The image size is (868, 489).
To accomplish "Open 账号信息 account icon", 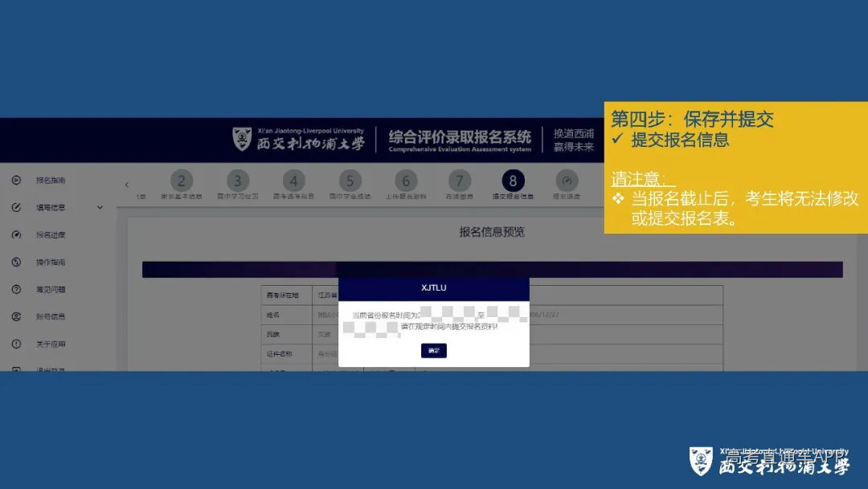I will tap(16, 316).
